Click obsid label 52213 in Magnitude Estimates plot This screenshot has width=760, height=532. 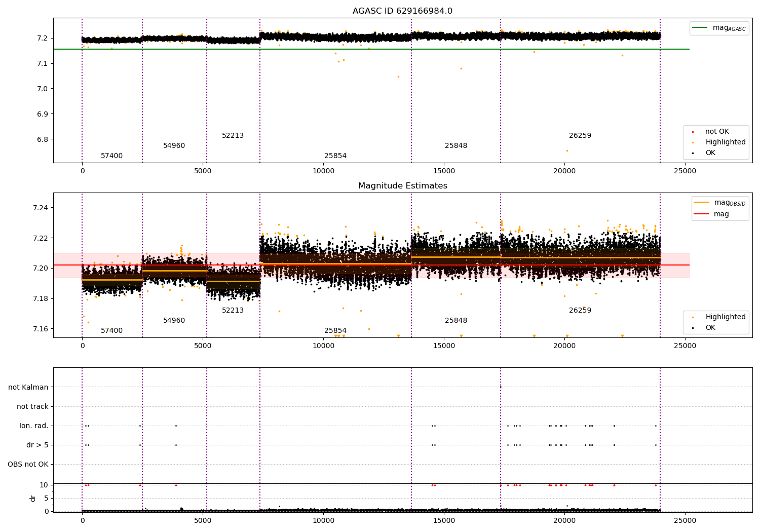(233, 310)
